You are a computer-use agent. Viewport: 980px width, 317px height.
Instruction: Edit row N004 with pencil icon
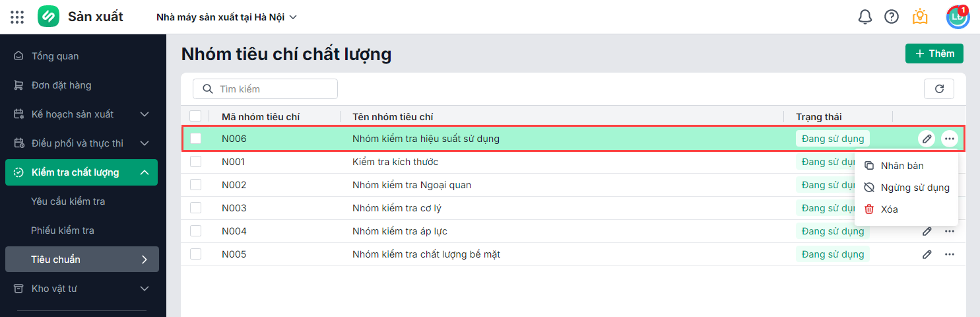tap(927, 231)
